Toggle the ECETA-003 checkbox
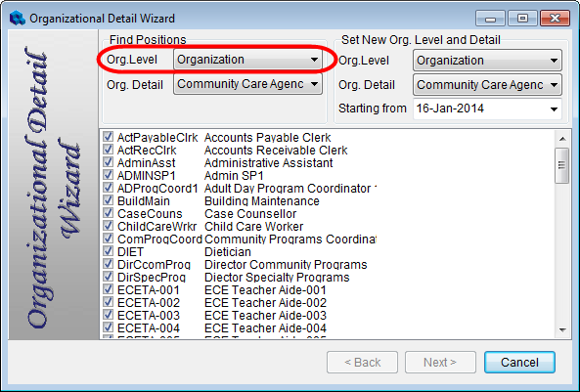Image resolution: width=580 pixels, height=392 pixels. [x=108, y=315]
